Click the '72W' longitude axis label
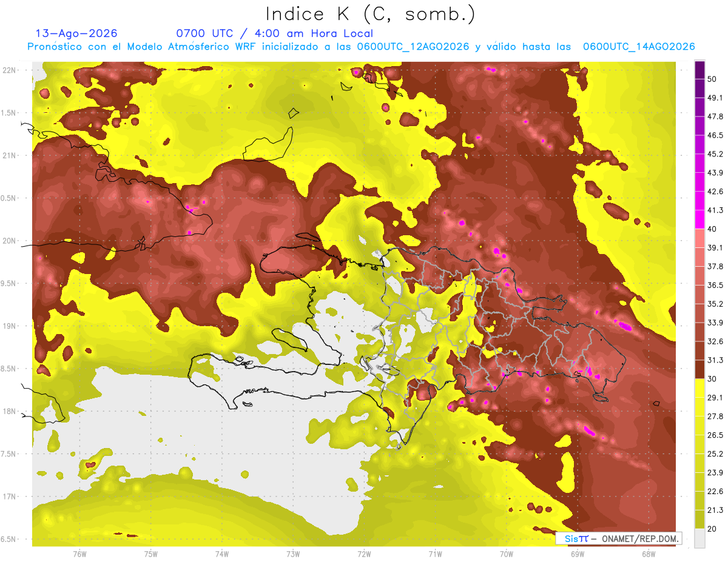Image resolution: width=728 pixels, height=562 pixels. coord(364,554)
